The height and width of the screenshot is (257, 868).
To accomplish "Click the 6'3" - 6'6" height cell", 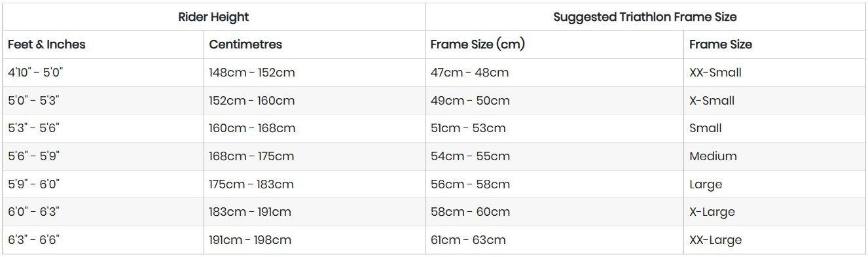I will (x=103, y=240).
